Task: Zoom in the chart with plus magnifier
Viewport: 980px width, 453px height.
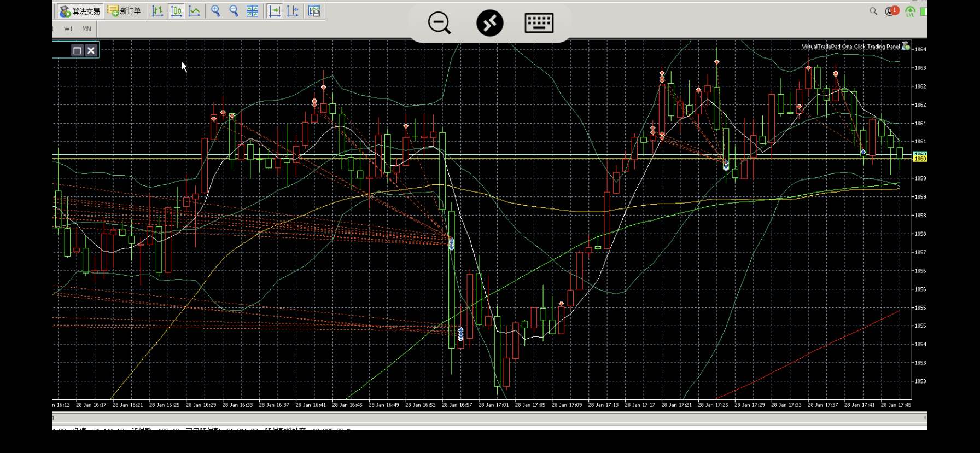Action: (x=215, y=11)
